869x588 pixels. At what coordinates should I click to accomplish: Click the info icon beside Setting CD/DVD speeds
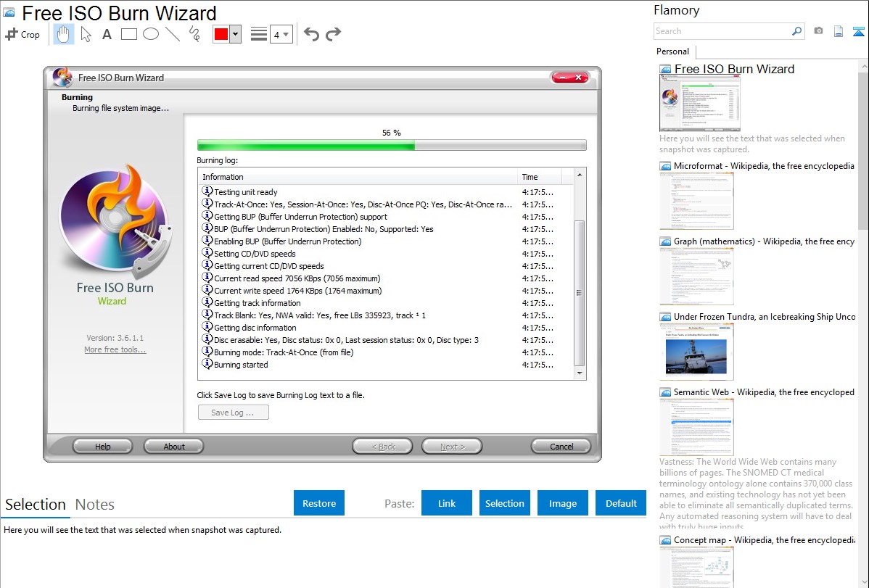tap(207, 253)
